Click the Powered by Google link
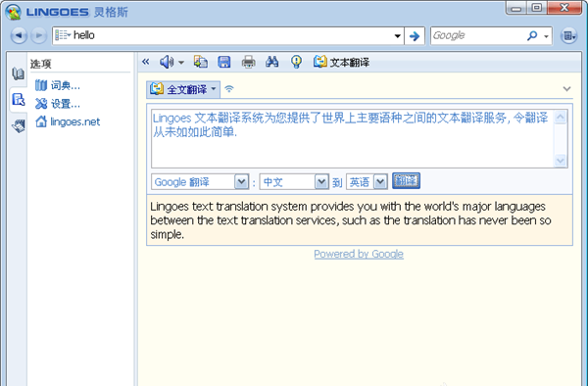The height and width of the screenshot is (386, 588). point(359,254)
